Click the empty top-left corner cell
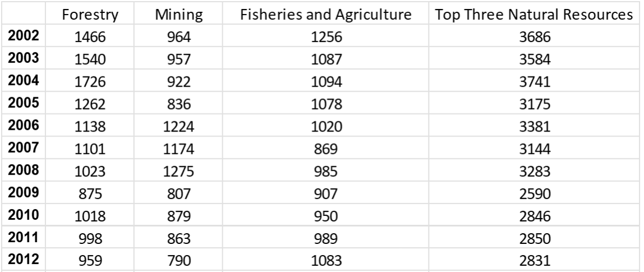This screenshot has width=644, height=272. point(24,13)
